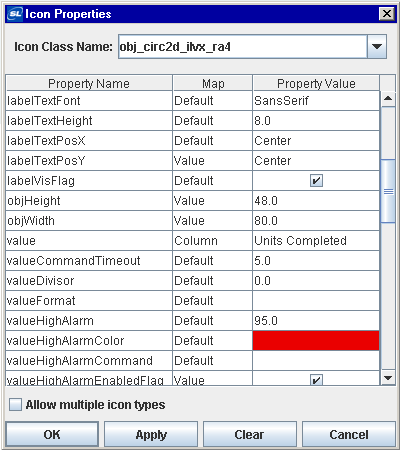
Task: Click the scroll down arrow in table
Action: pos(388,378)
